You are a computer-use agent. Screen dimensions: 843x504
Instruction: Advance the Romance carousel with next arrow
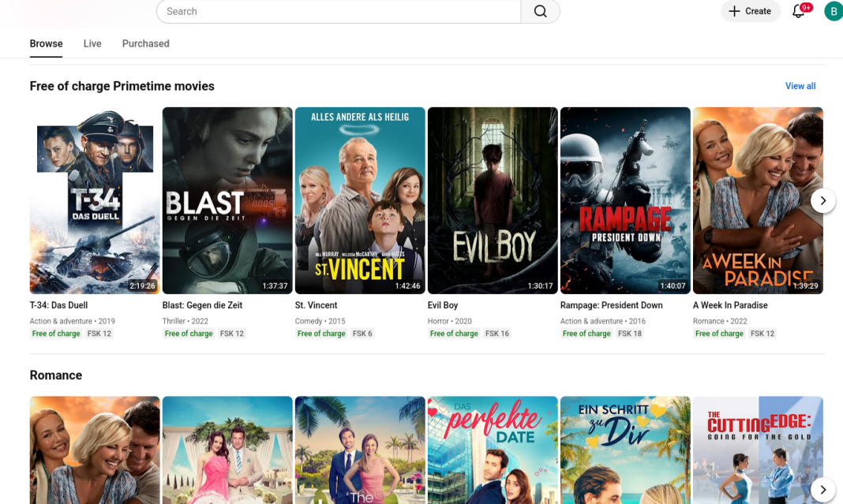coord(822,490)
